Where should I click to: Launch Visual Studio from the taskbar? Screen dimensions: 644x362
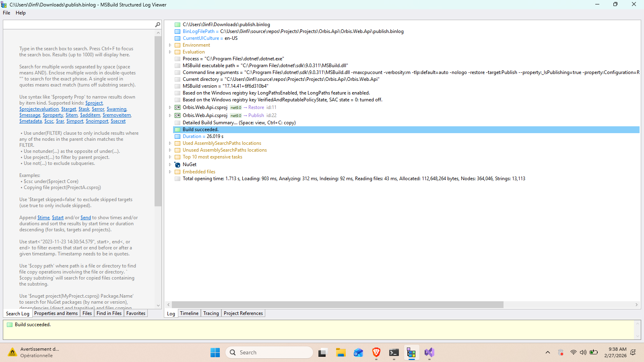tap(429, 352)
